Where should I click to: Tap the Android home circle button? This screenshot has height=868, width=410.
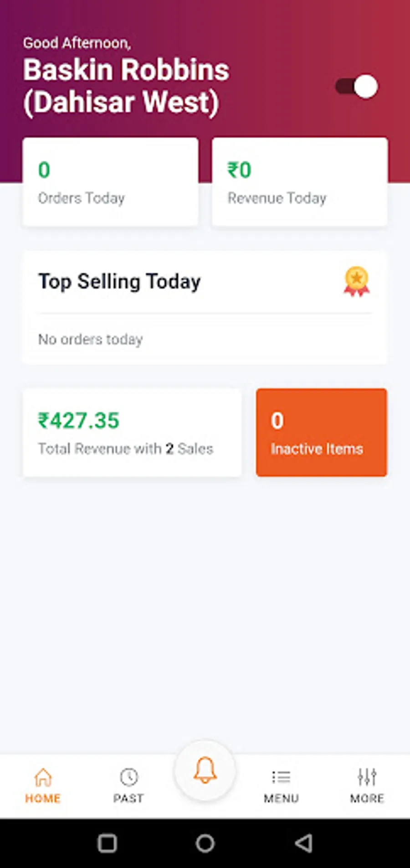click(x=205, y=843)
